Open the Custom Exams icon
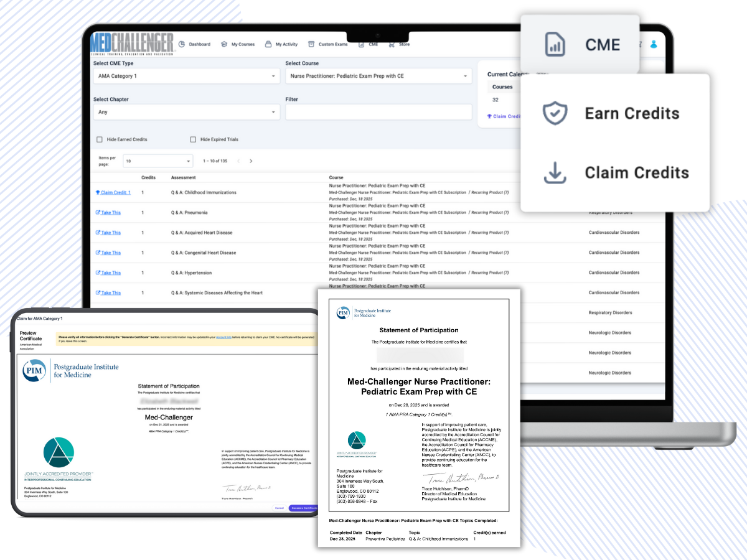Image resolution: width=747 pixels, height=560 pixels. click(x=311, y=44)
